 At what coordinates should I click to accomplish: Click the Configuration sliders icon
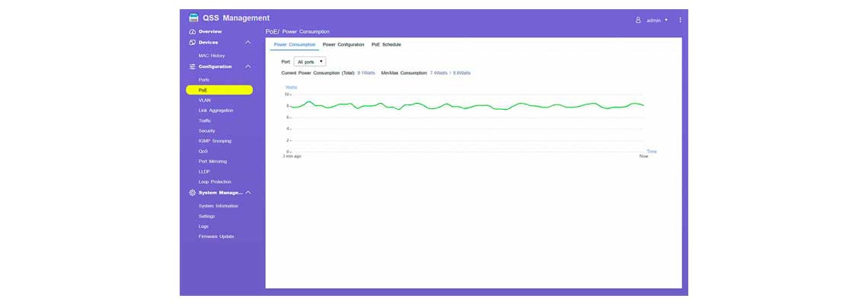point(192,66)
